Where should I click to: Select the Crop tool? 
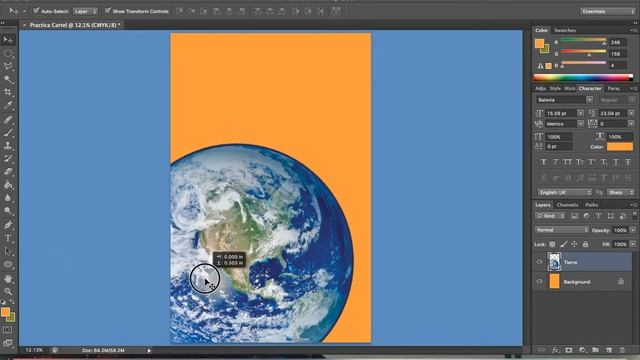point(8,92)
